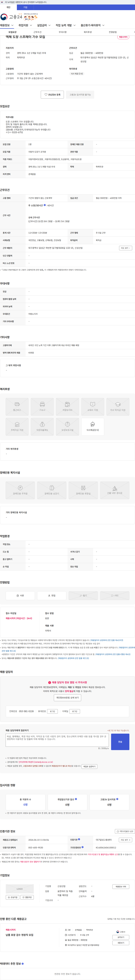Expand the 채용정보 menu
135x980 pixels.
[x=7, y=25]
